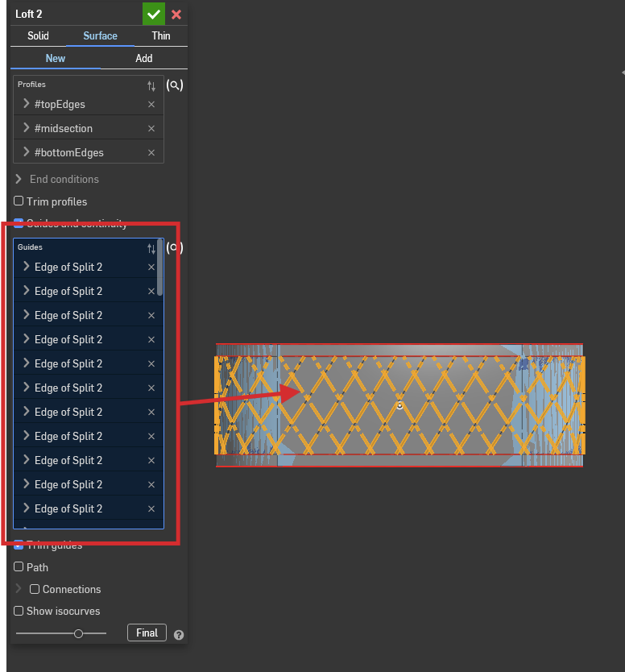Select the #bottomEdges profile label
The image size is (625, 672).
(69, 152)
